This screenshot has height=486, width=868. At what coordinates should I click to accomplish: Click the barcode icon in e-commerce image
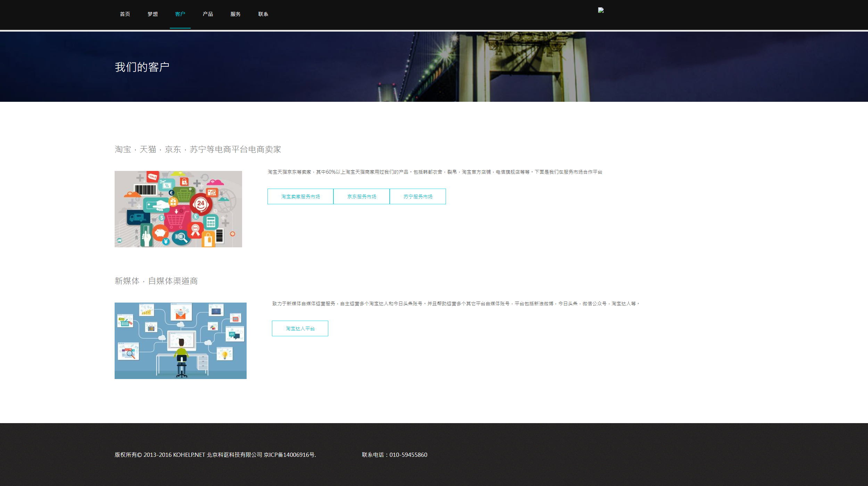pos(145,190)
